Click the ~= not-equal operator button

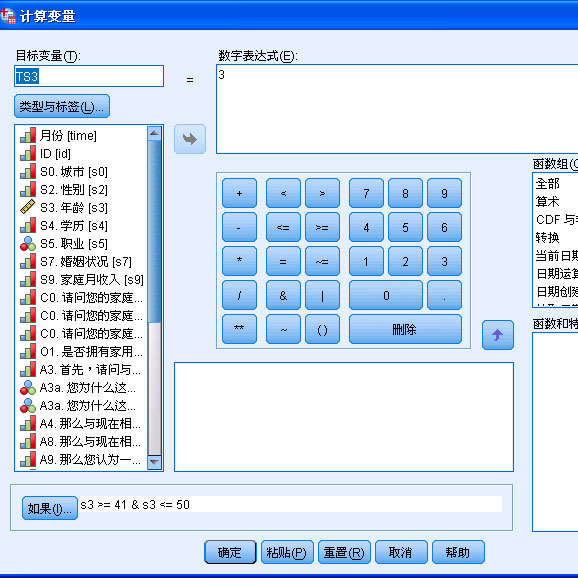[x=322, y=261]
